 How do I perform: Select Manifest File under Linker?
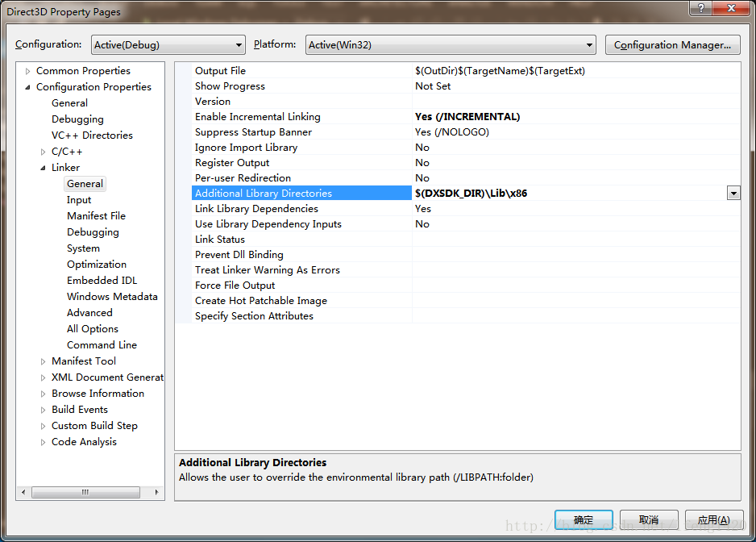96,215
